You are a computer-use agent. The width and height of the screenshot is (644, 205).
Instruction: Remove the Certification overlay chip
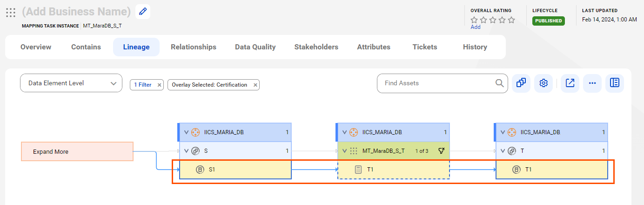[255, 85]
